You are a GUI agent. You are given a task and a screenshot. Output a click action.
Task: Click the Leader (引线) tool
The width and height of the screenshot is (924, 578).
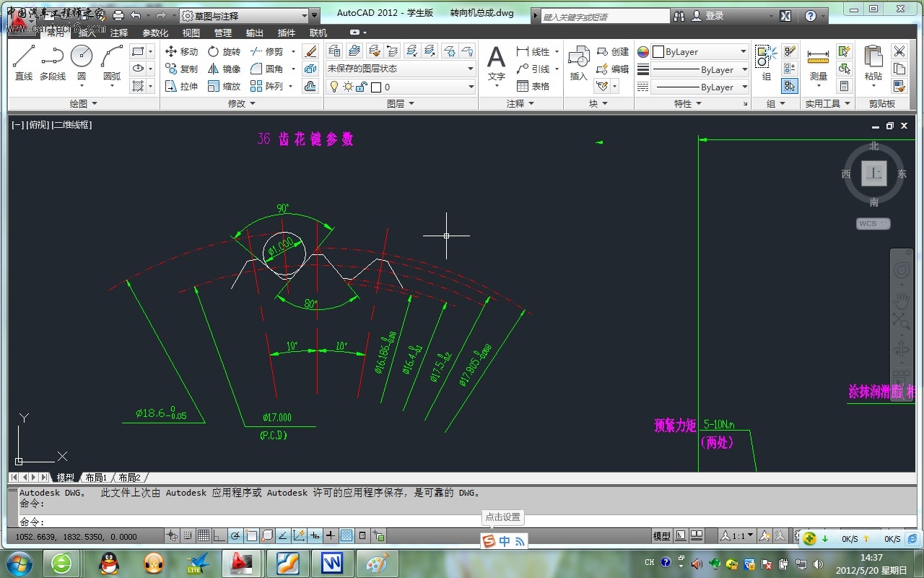pyautogui.click(x=533, y=69)
